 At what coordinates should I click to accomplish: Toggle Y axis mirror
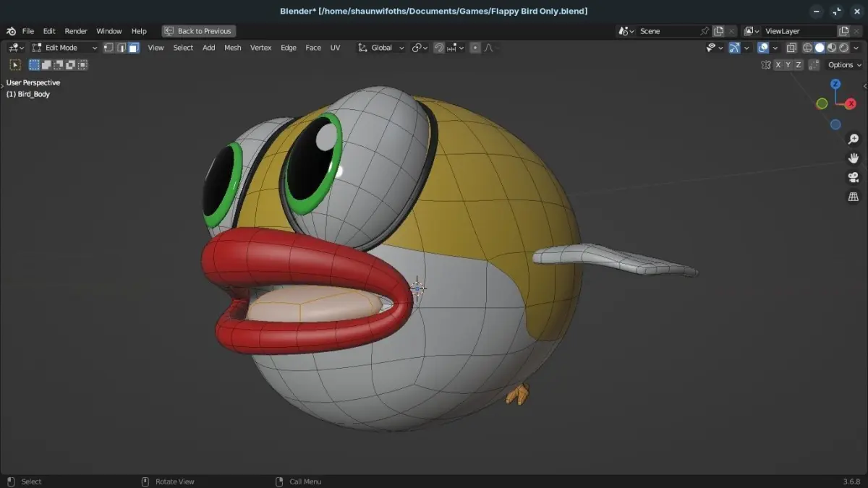[x=788, y=65]
